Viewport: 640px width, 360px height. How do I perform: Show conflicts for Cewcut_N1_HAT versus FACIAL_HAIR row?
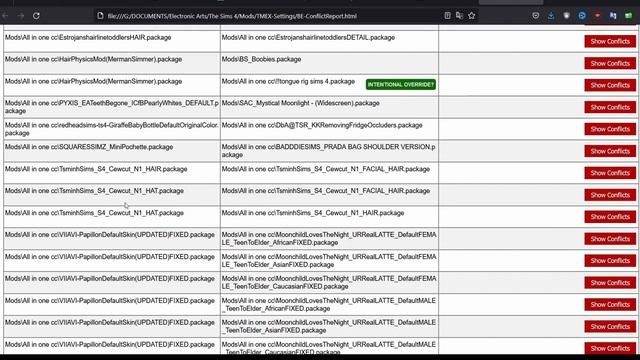610,195
